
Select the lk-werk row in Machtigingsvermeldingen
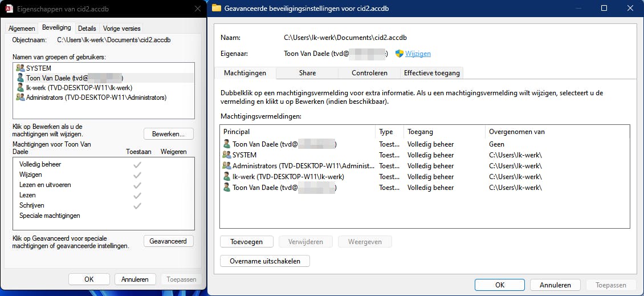tap(425, 177)
